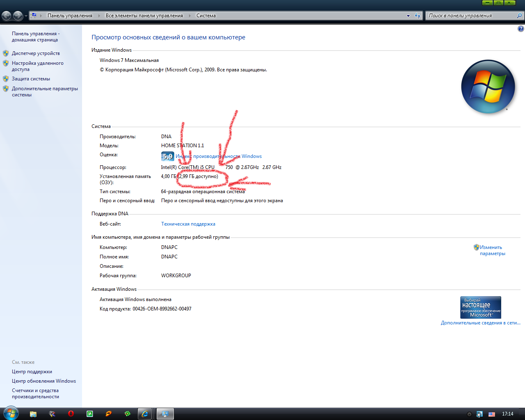Click the processor value Intel(R) Core(TM) i5
Screen dimensions: 525x420
(x=221, y=167)
